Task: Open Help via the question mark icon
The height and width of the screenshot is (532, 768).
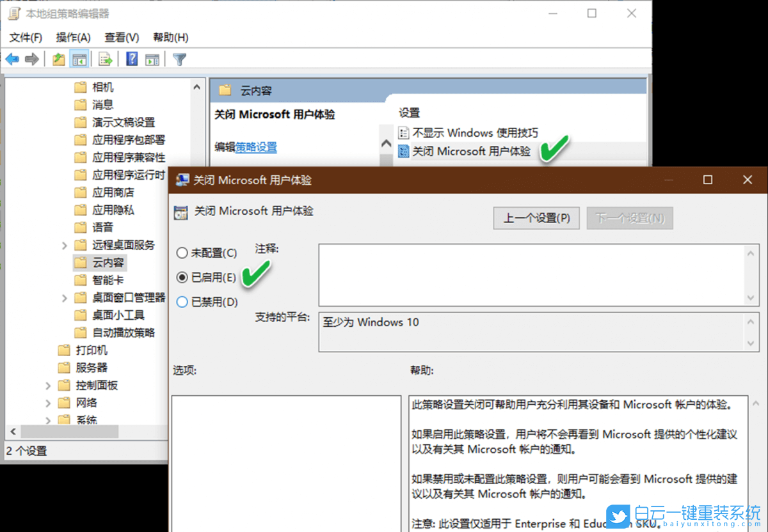Action: click(x=131, y=59)
